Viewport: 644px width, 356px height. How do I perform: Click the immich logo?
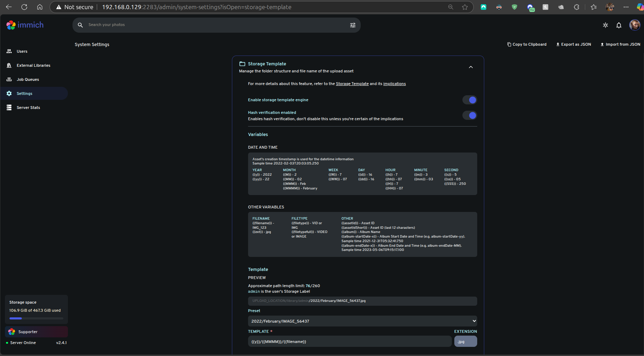(x=25, y=25)
